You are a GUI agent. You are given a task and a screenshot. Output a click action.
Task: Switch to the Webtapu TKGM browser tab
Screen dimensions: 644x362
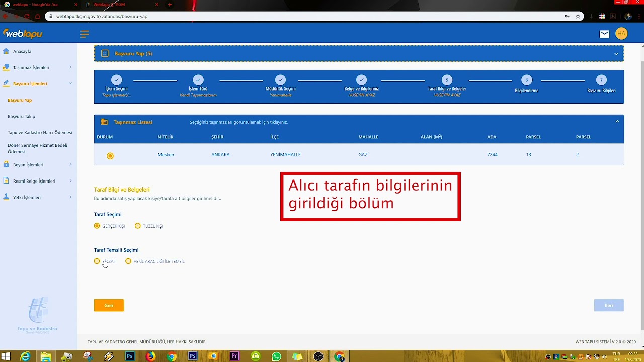pos(121,5)
